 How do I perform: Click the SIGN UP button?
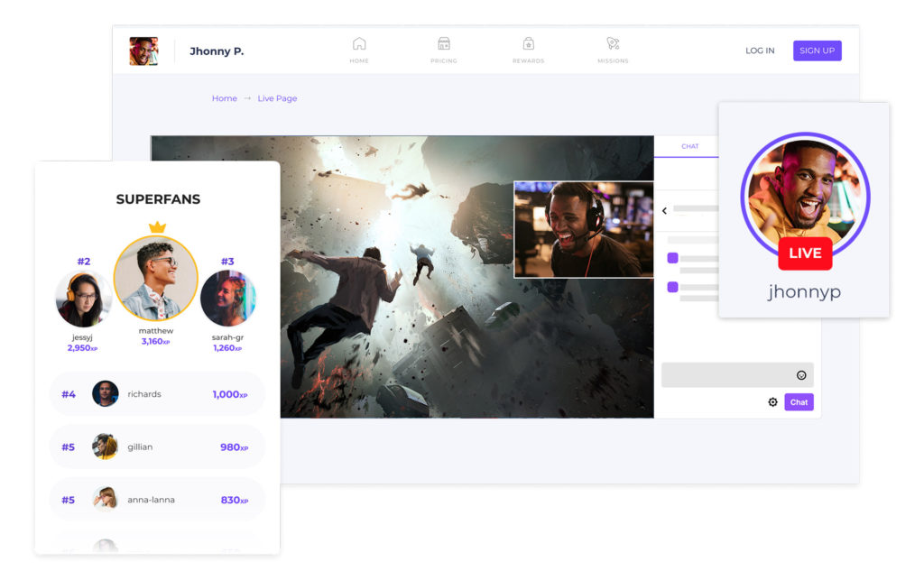click(817, 51)
